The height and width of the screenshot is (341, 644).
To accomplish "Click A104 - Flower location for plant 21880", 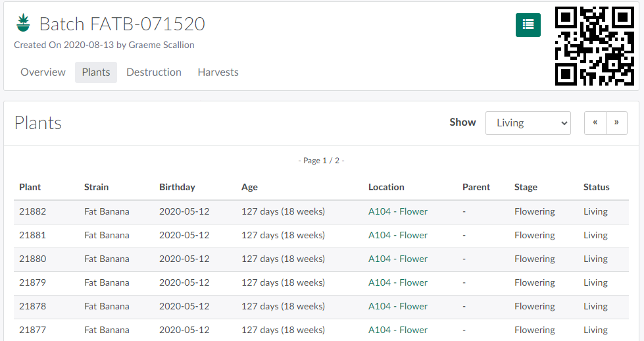I will tap(397, 259).
